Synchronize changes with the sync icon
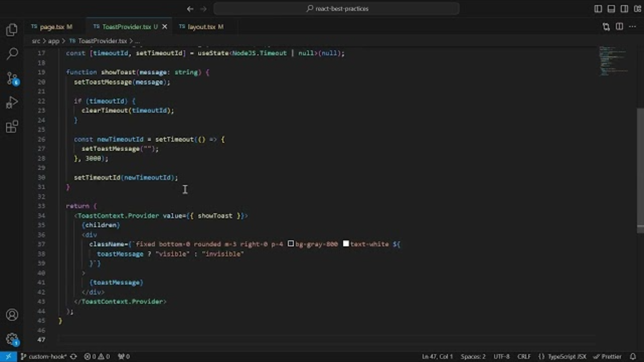This screenshot has width=644, height=362. click(x=73, y=356)
